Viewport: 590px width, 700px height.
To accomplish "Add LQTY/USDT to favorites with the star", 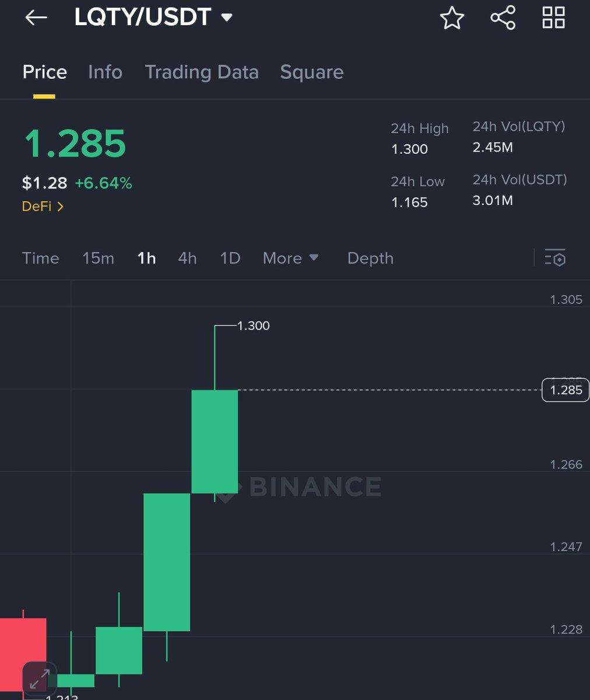I will pos(452,17).
